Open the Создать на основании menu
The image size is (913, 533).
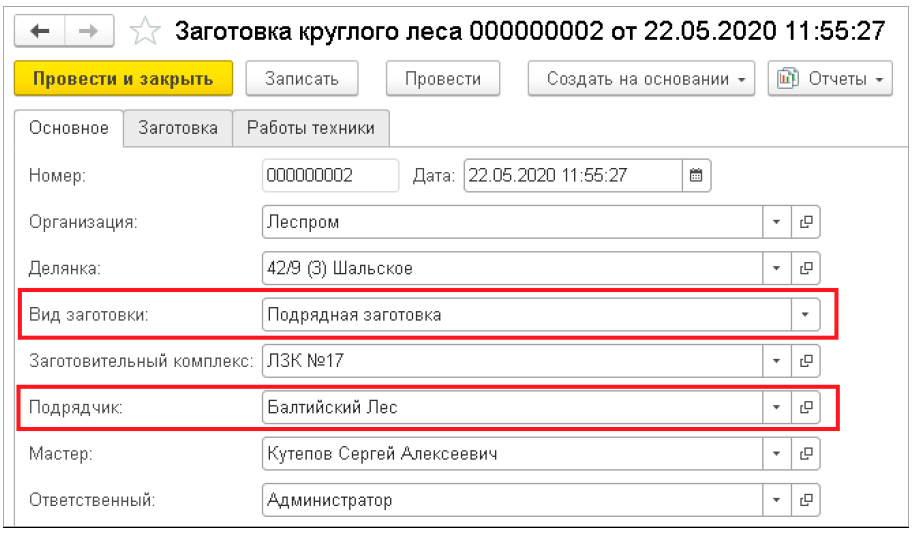click(x=642, y=79)
